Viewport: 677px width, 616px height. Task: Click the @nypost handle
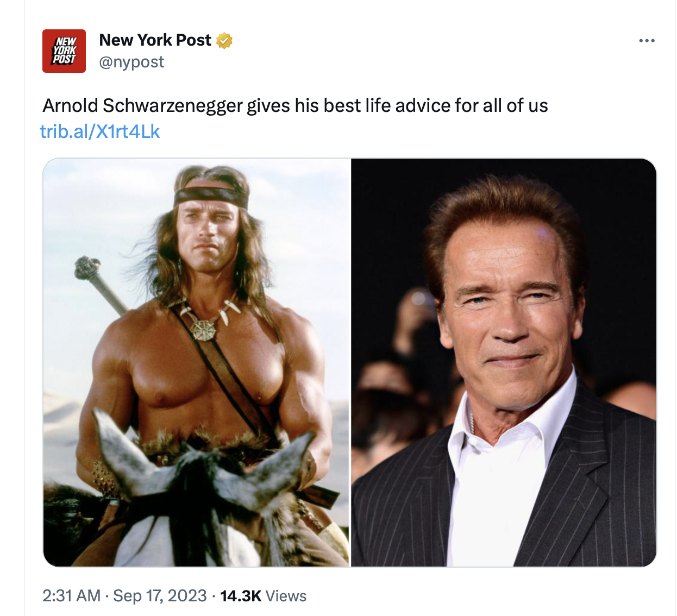[x=131, y=62]
